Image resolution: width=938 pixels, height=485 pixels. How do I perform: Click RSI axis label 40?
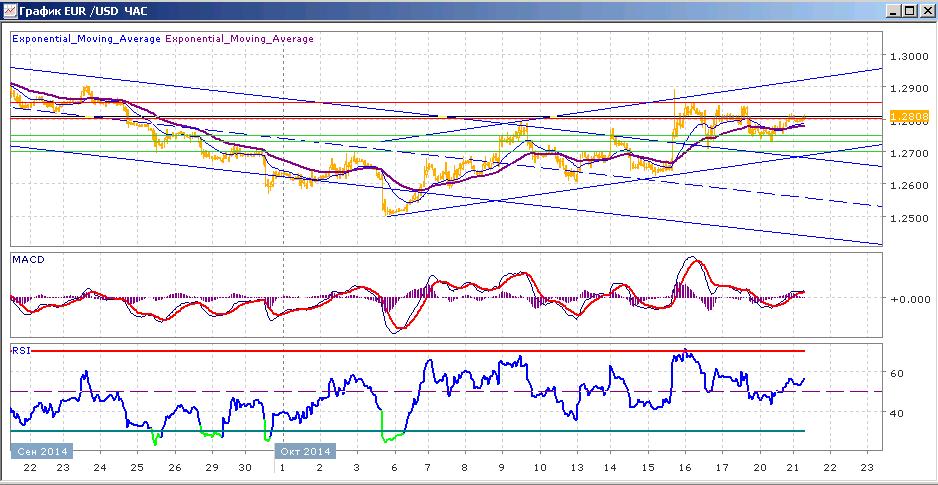click(897, 413)
